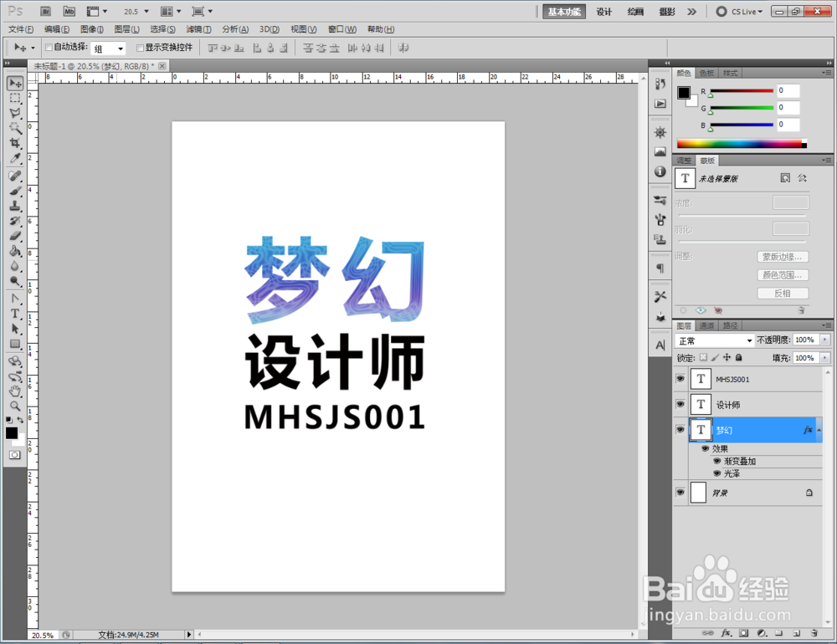Screen dimensions: 837x644
Task: Select the Healing Brush tool
Action: [15, 176]
